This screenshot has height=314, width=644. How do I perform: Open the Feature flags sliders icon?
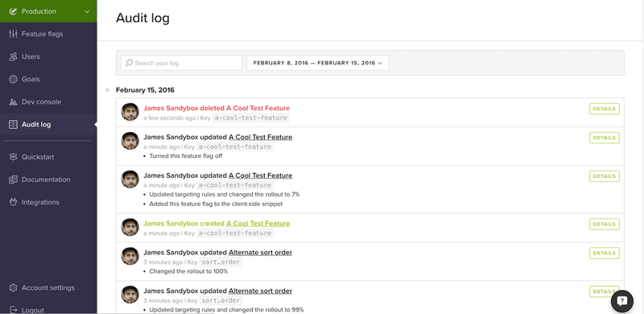pyautogui.click(x=13, y=34)
